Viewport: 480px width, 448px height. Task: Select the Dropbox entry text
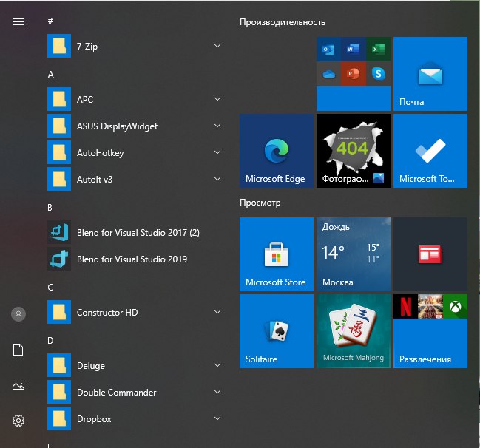94,419
